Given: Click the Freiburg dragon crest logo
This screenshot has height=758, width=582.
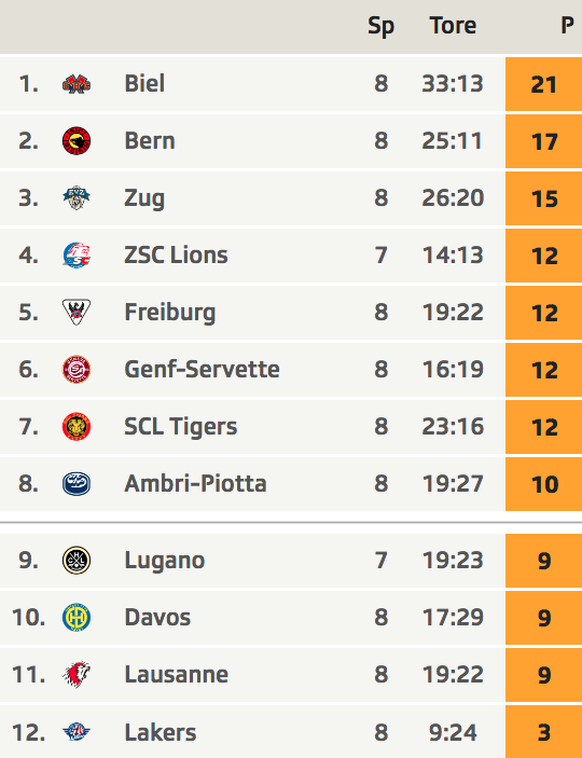Looking at the screenshot, I should [76, 312].
